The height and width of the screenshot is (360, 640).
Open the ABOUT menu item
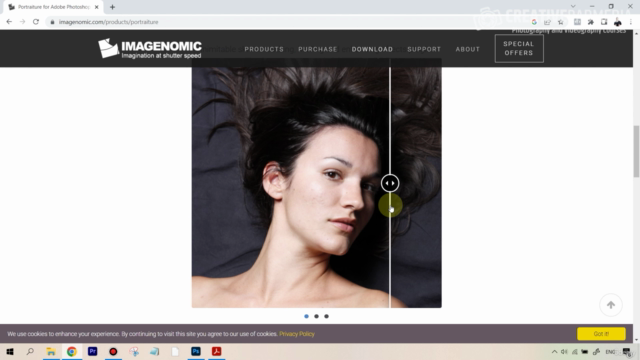468,49
